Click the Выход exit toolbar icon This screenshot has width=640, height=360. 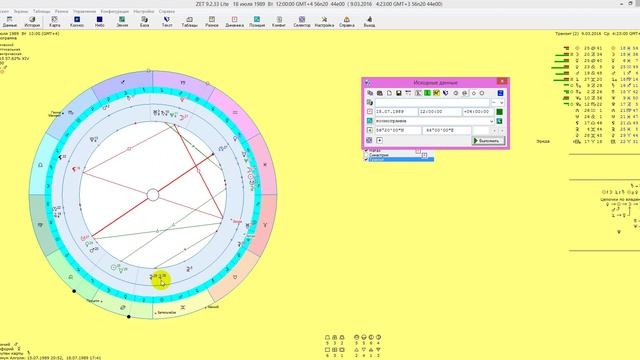[369, 22]
